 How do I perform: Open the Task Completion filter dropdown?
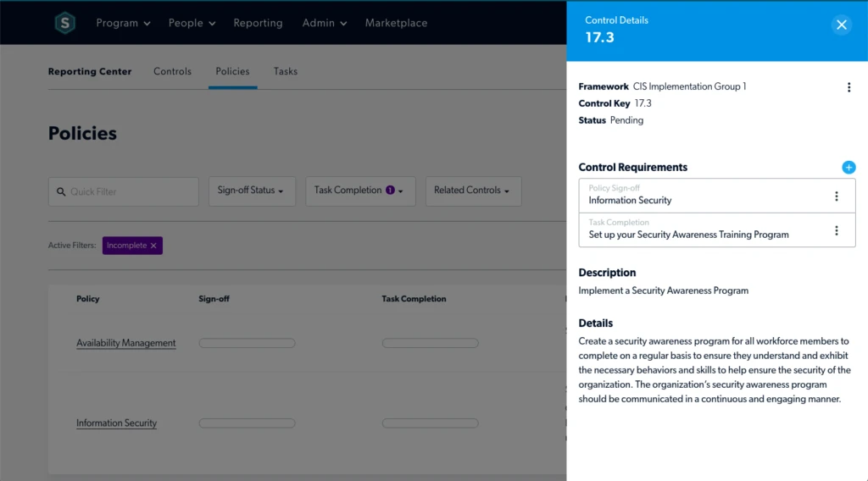tap(359, 191)
